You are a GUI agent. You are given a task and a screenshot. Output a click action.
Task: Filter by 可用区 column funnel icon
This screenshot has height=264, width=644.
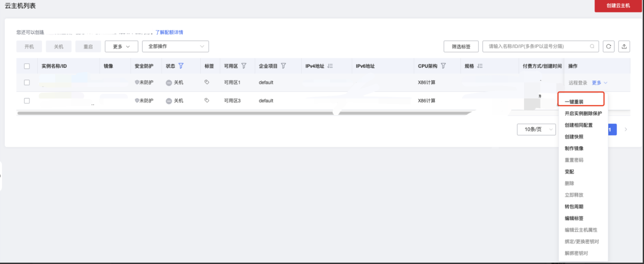pos(244,66)
